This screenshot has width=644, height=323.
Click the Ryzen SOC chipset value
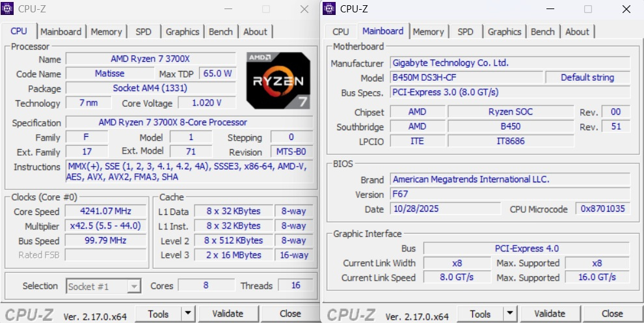511,112
